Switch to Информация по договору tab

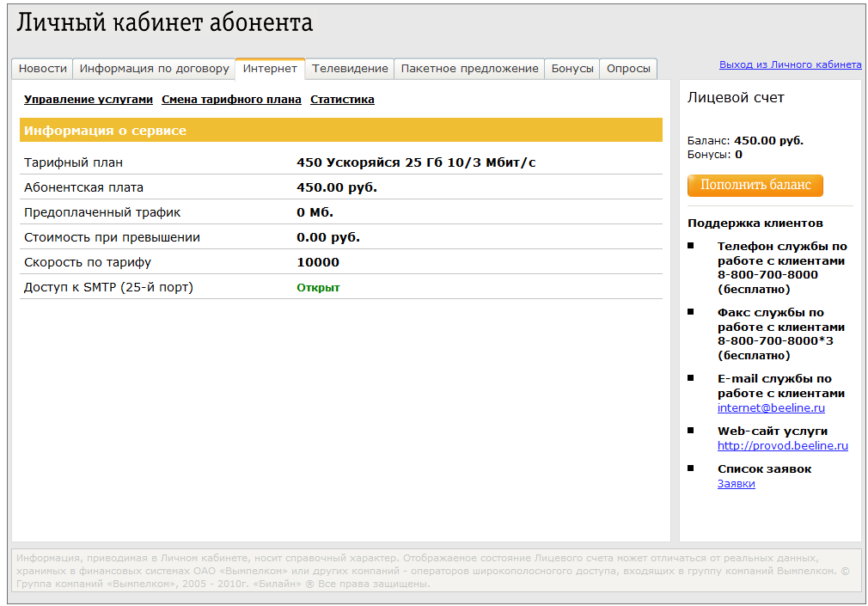pyautogui.click(x=155, y=69)
